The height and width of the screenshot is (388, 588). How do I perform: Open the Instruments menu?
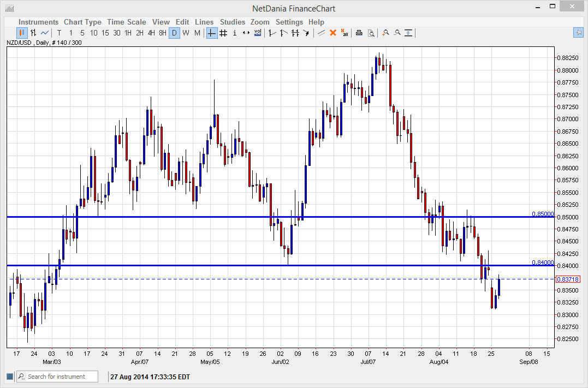coord(38,22)
